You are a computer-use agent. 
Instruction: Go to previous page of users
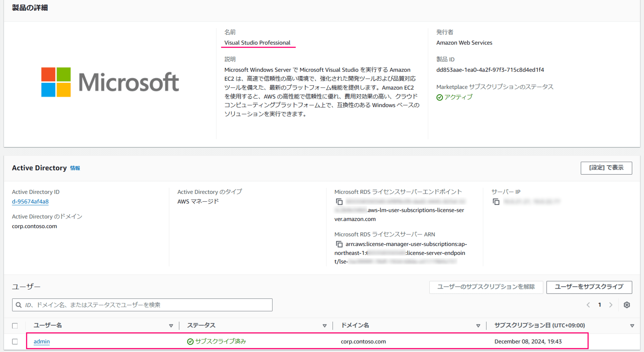[x=588, y=305]
